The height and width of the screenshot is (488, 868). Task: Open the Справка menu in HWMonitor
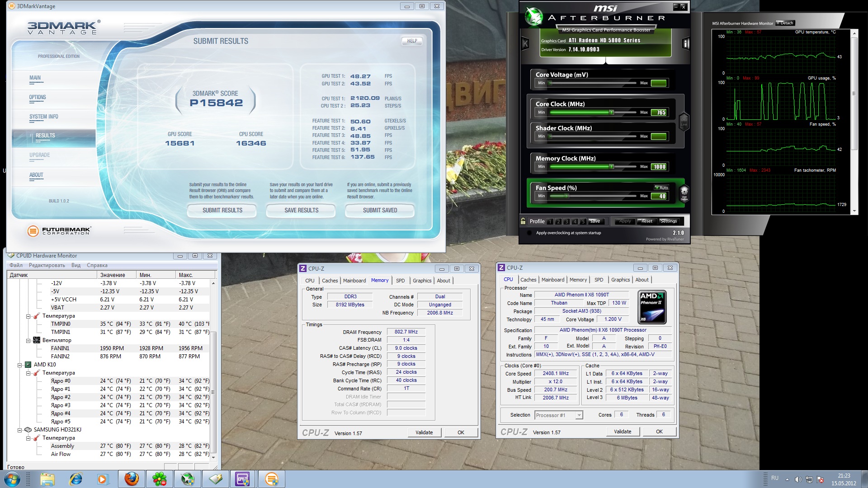[x=97, y=265]
